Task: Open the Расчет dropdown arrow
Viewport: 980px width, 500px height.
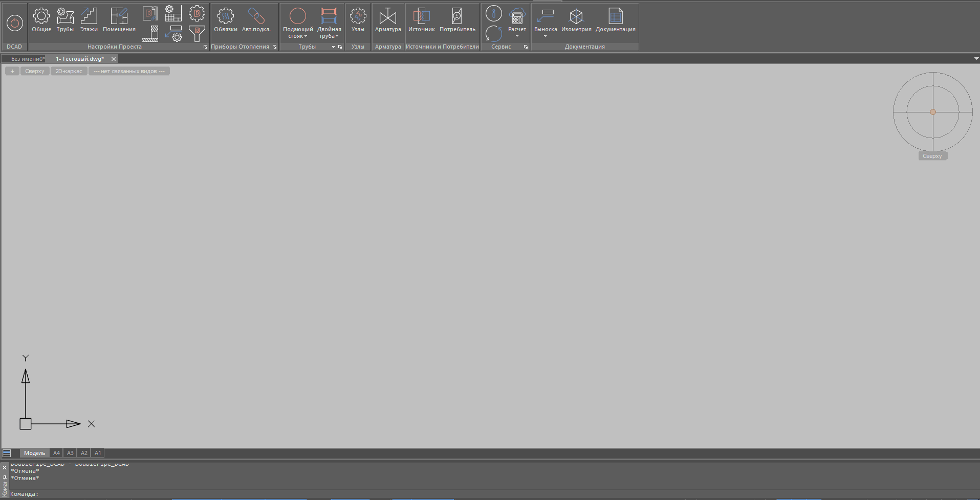Action: pos(517,36)
